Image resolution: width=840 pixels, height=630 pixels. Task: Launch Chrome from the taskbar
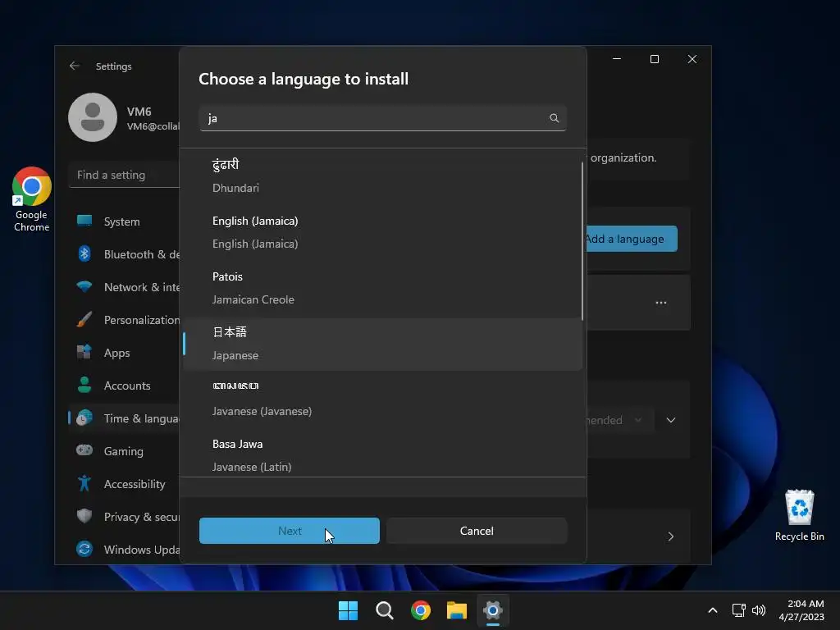[x=421, y=610]
